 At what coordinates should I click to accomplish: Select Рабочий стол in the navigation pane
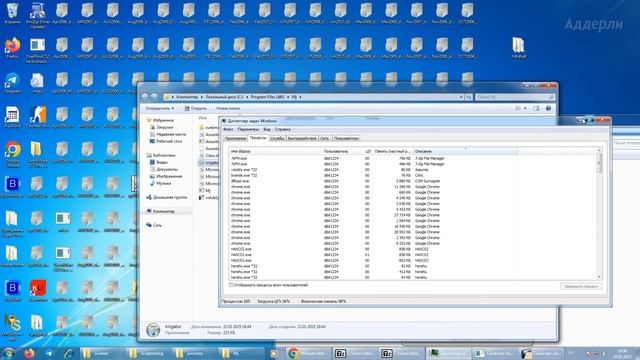point(166,141)
